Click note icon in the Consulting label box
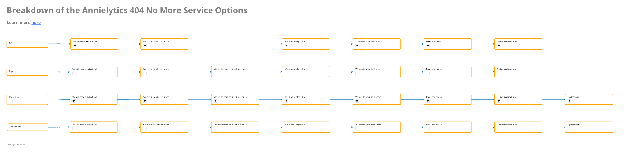 11,101
